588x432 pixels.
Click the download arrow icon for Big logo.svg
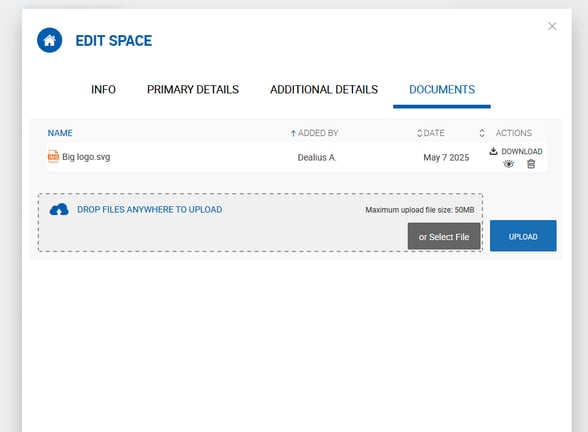coord(494,151)
